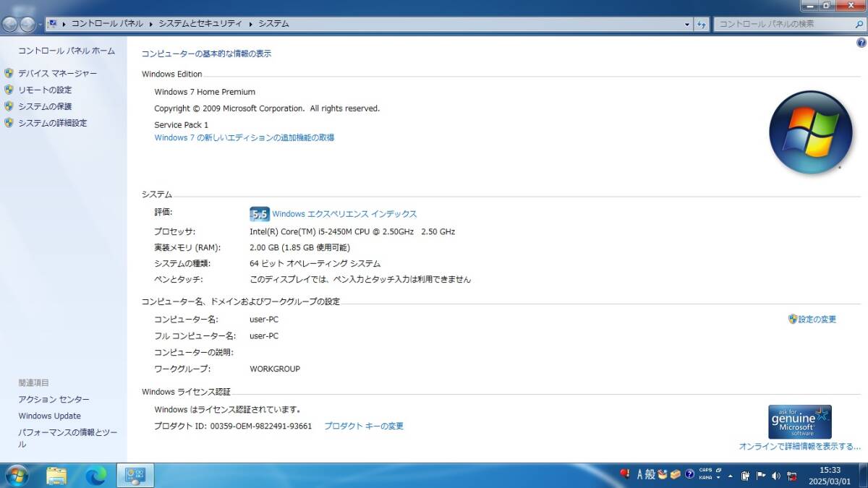The image size is (868, 488).
Task: Click 設定の変更 to change computer name
Action: [817, 319]
